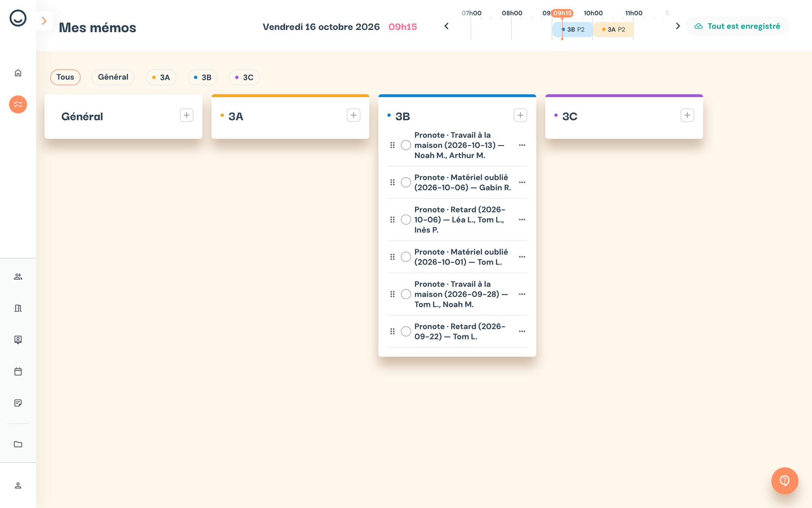Image resolution: width=812 pixels, height=508 pixels.
Task: Add a memo to the 3A column
Action: [353, 115]
